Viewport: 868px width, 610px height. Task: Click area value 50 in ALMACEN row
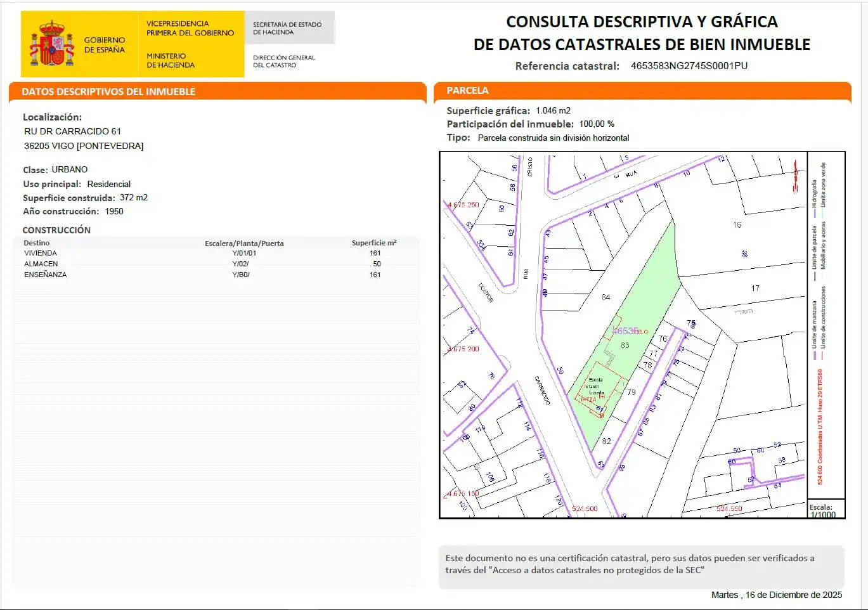click(x=377, y=264)
